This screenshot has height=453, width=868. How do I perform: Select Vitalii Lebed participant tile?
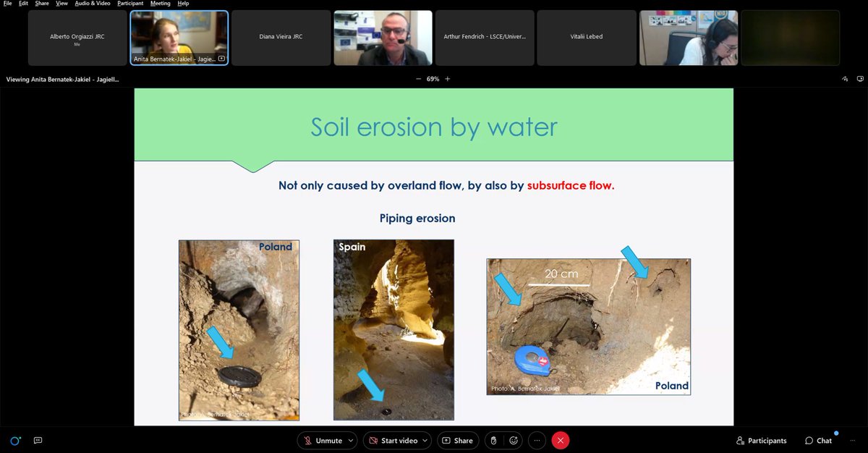pos(587,38)
